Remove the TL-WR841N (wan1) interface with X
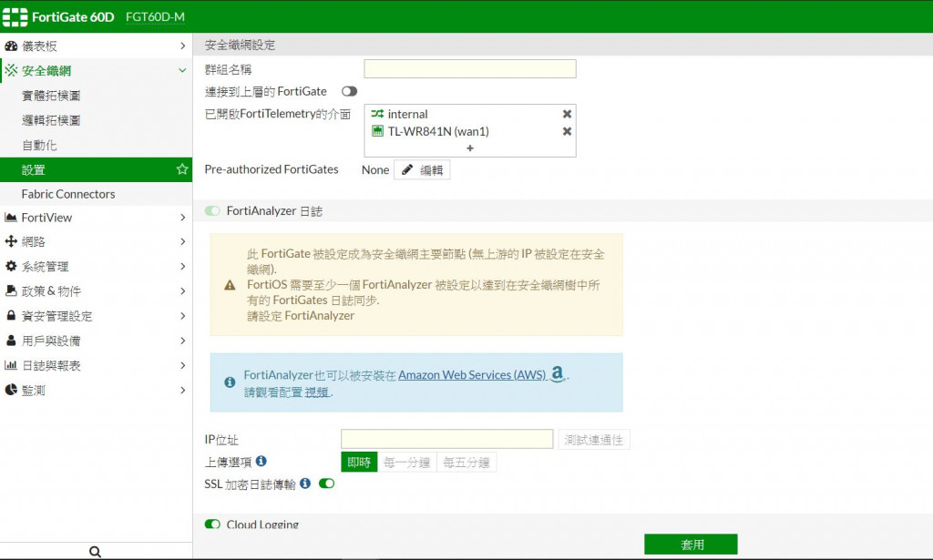Viewport: 933px width, 560px height. 567,131
